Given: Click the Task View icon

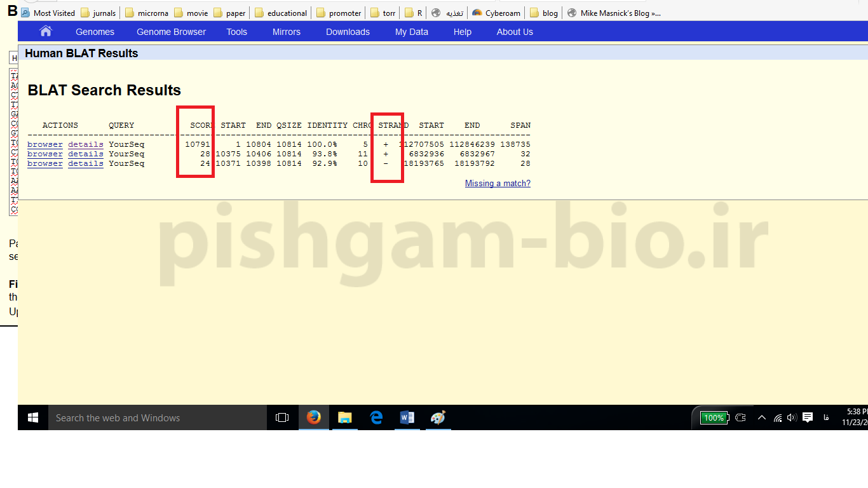Looking at the screenshot, I should [282, 417].
